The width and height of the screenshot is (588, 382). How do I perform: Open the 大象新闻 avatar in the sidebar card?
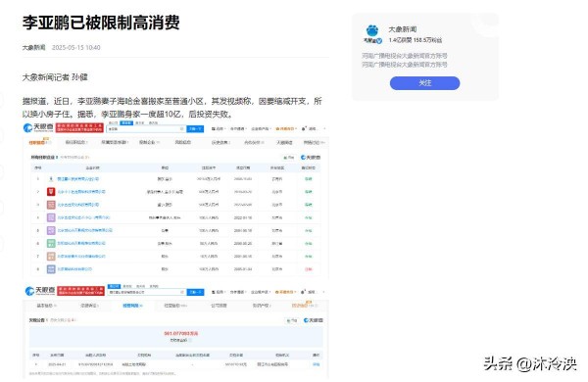(372, 33)
